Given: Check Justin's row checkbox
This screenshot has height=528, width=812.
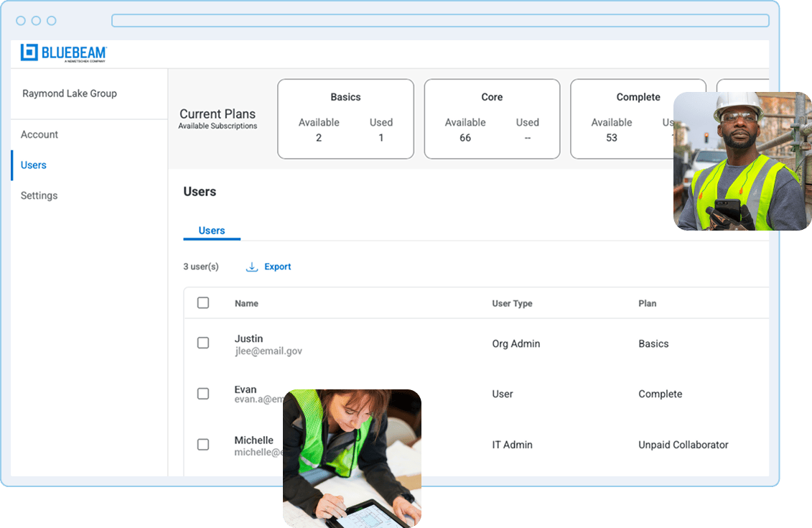Looking at the screenshot, I should [x=203, y=343].
